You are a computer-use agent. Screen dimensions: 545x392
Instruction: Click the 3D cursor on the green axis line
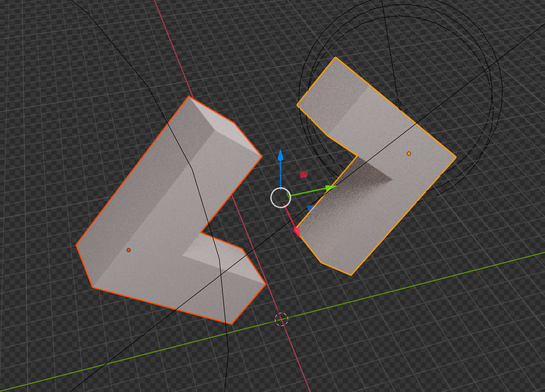point(282,319)
